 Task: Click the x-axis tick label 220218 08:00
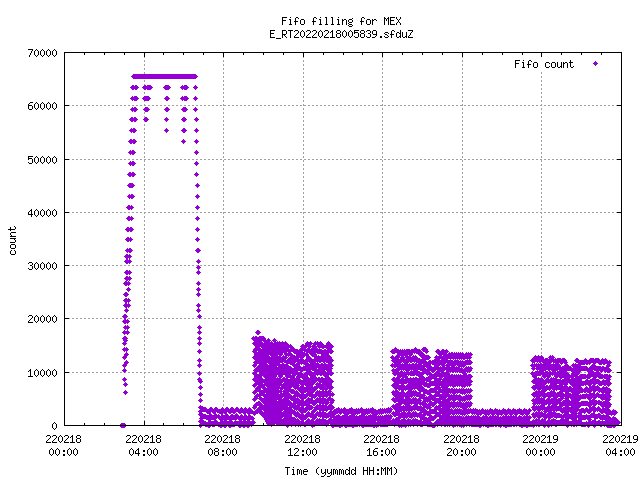[222, 445]
